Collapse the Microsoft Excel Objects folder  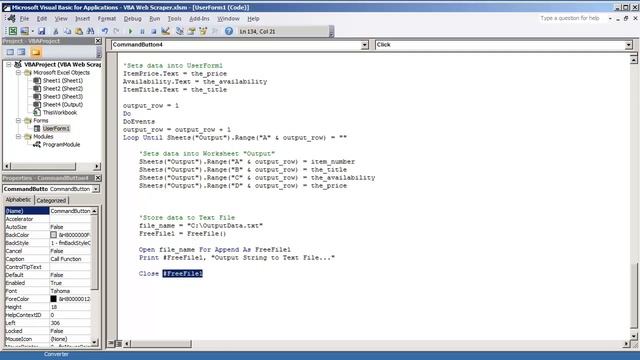coord(18,73)
